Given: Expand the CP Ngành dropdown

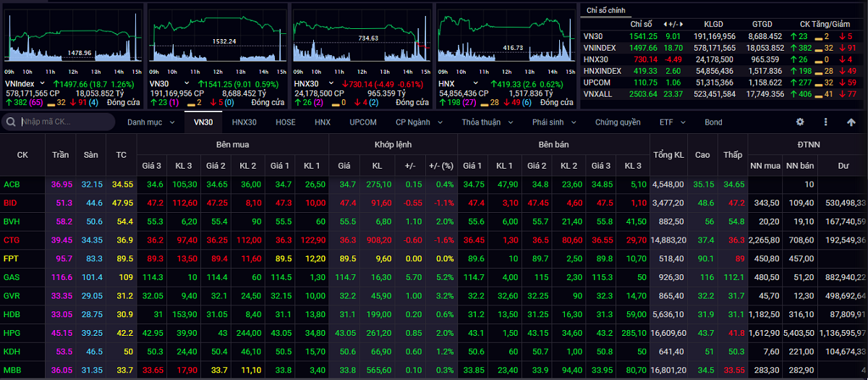Looking at the screenshot, I should click(x=419, y=122).
